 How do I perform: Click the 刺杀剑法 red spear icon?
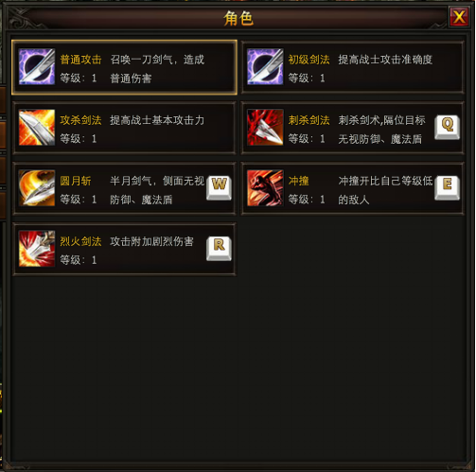265,128
